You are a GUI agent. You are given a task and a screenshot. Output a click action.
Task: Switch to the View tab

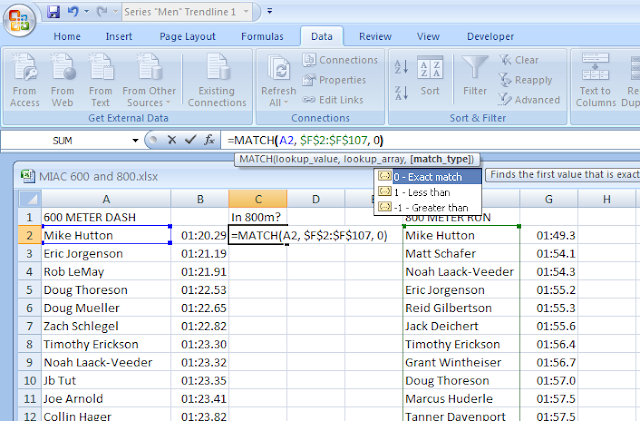[428, 36]
